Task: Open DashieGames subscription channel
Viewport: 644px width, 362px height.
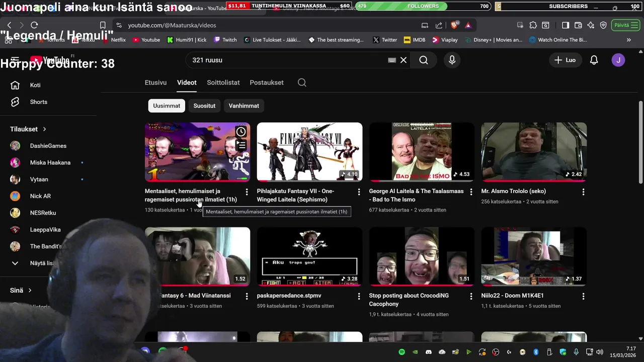Action: 48,146
